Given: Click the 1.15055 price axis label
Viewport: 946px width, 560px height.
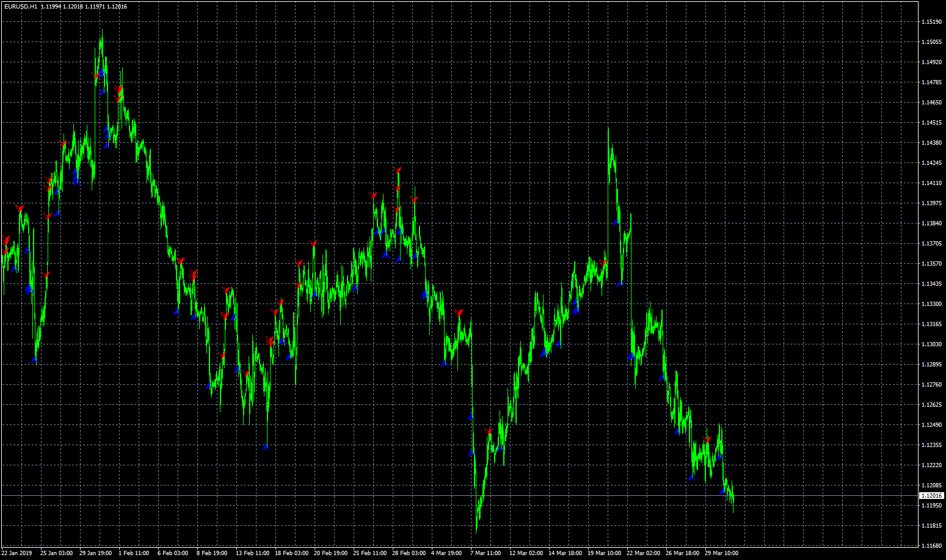Looking at the screenshot, I should click(x=931, y=42).
